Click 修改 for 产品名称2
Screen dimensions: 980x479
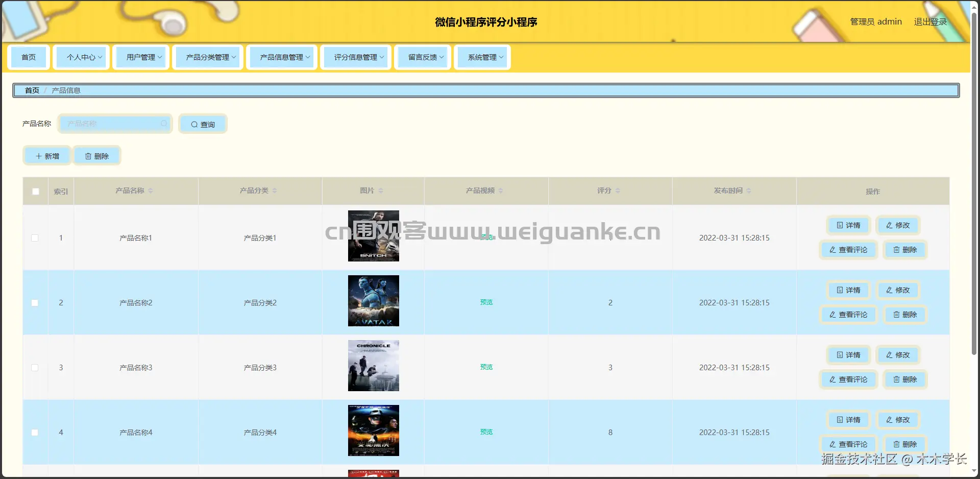898,290
